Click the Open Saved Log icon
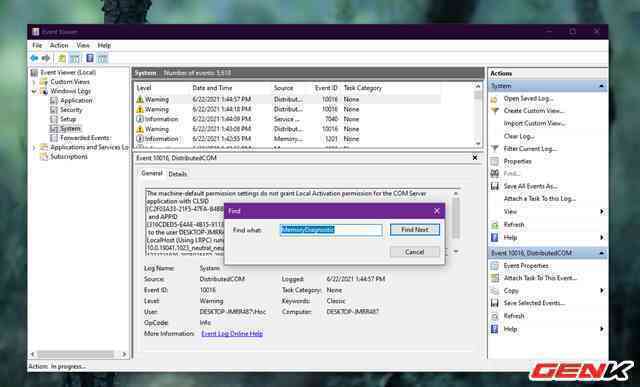Image resolution: width=640 pixels, height=387 pixels. pos(494,98)
